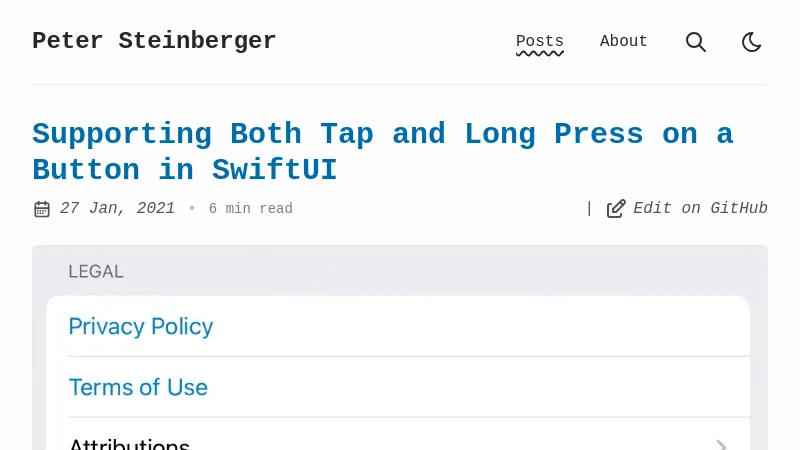Screen dimensions: 800x450
Task: Click the vertical bar before Edit on GitHub
Action: (x=589, y=208)
